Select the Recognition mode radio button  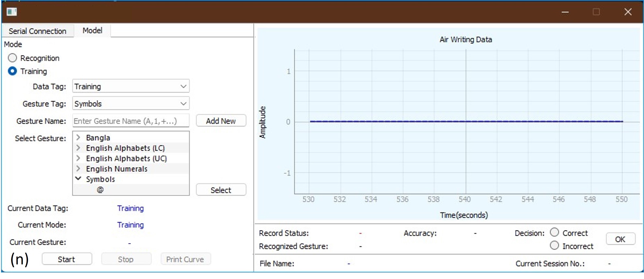click(12, 58)
